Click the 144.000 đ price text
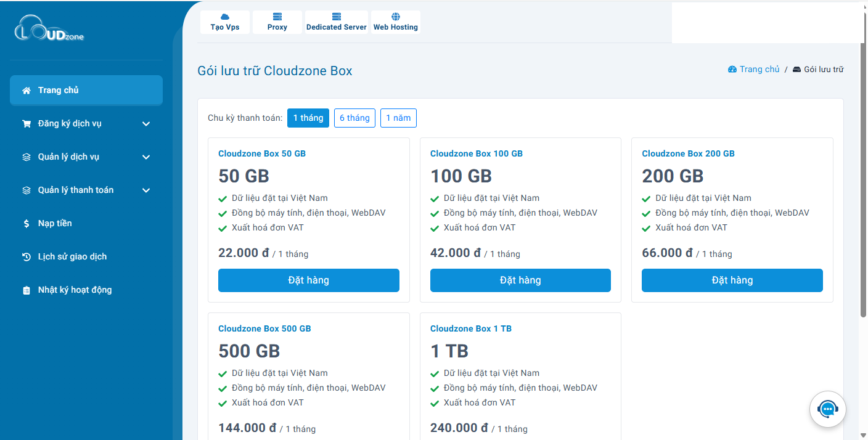868x440 pixels. point(247,428)
